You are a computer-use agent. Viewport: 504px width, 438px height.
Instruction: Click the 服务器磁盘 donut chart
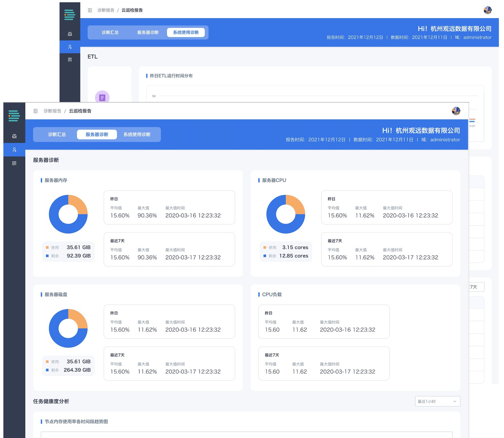68,328
